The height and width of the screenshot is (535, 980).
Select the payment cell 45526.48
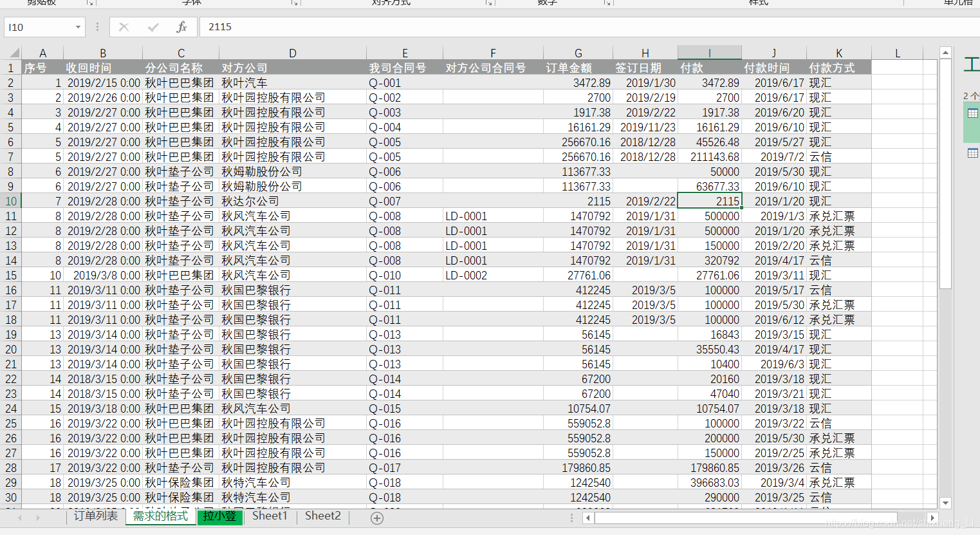710,142
